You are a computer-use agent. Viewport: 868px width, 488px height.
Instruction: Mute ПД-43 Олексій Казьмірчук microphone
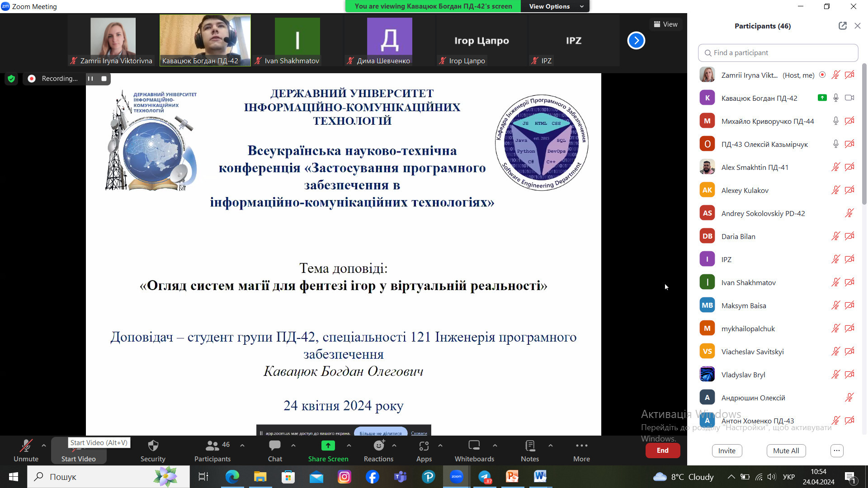pyautogui.click(x=836, y=144)
